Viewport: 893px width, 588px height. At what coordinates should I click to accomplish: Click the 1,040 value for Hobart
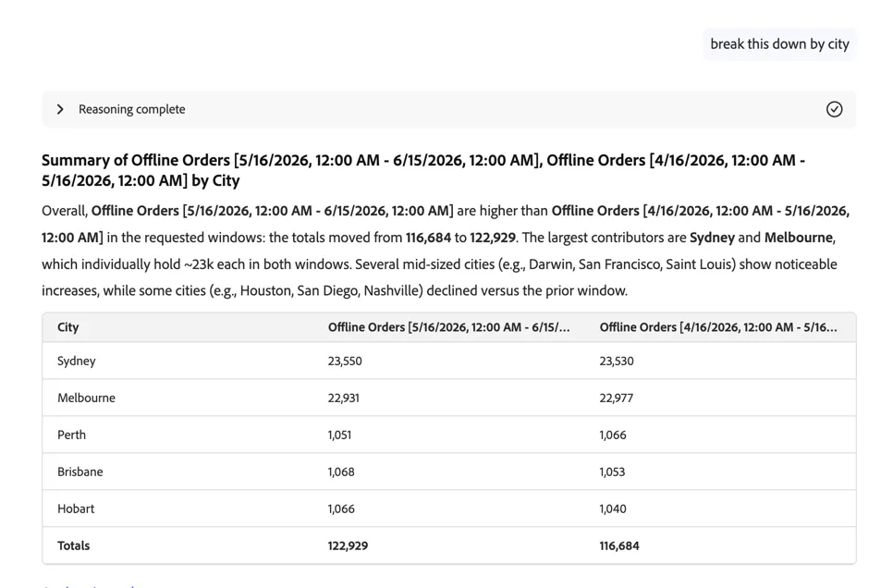[x=613, y=508]
